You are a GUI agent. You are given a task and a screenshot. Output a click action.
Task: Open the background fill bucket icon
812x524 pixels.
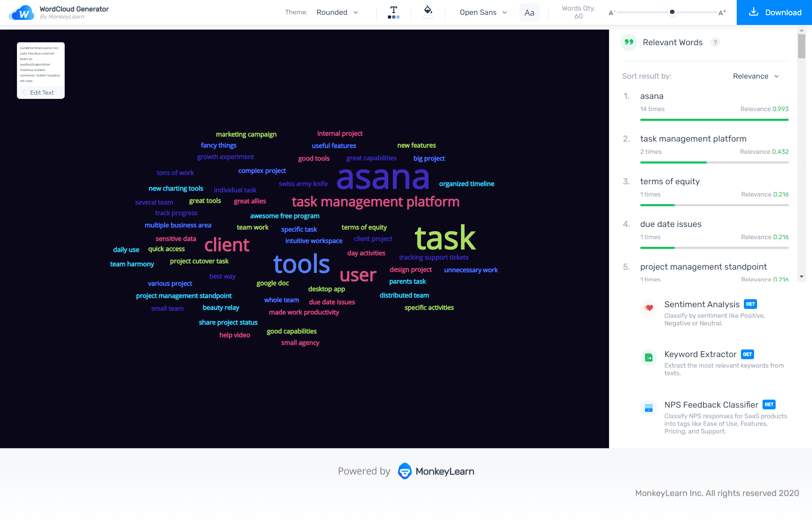click(428, 12)
